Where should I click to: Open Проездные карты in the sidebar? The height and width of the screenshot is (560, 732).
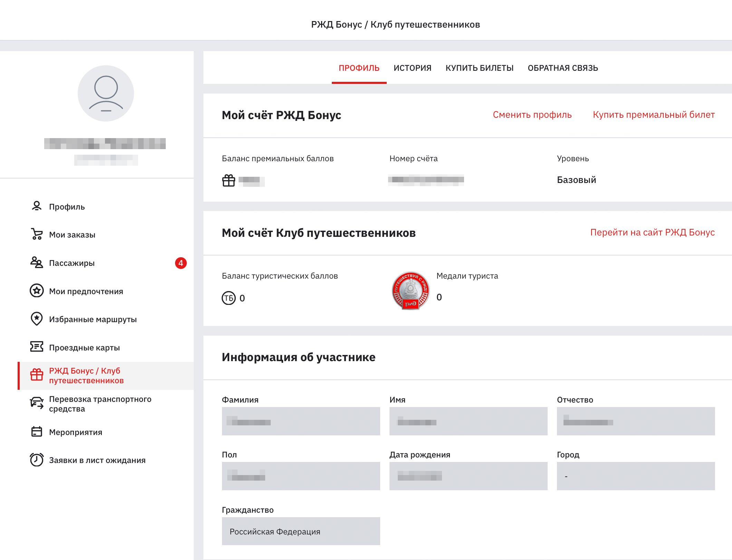pyautogui.click(x=105, y=347)
